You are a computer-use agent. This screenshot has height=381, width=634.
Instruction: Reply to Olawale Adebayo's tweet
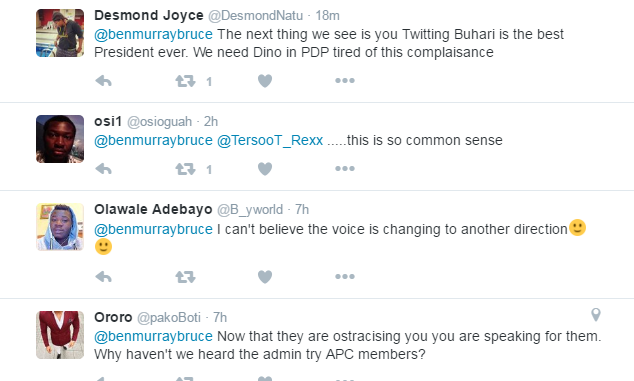104,277
